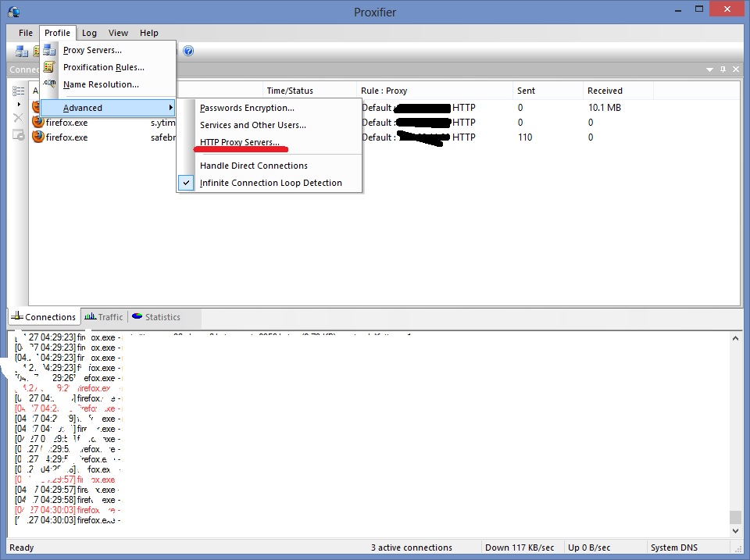Viewport: 750px width, 560px height.
Task: Click the Proxy Servers toolbar icon
Action: tap(22, 51)
